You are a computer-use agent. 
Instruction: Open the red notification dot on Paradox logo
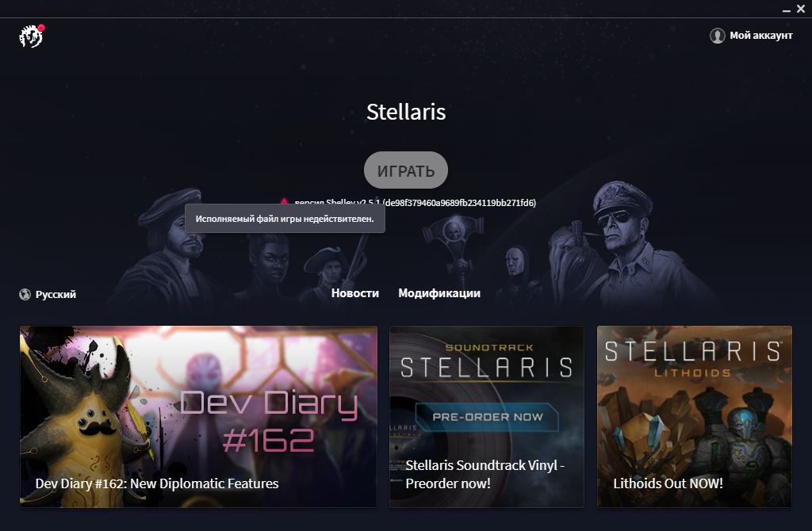[41, 28]
